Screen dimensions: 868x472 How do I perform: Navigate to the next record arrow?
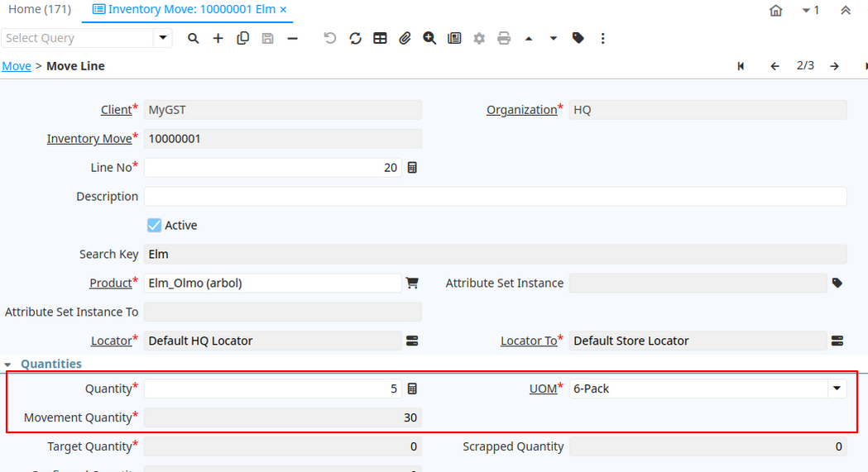[x=835, y=66]
